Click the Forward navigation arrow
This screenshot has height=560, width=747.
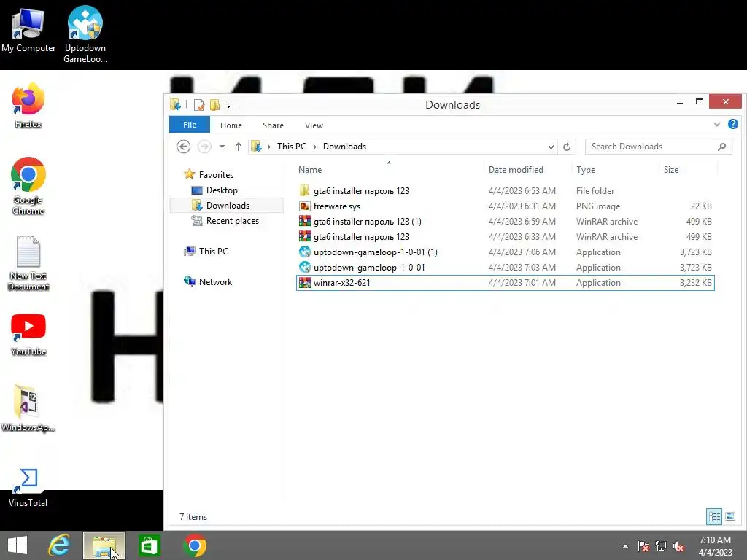tap(204, 146)
